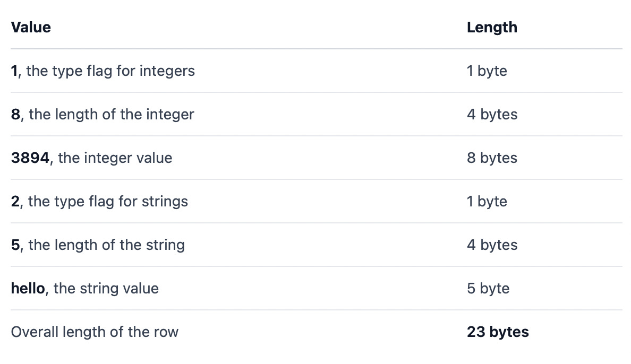631x364 pixels.
Task: Select the bold number 5 value
Action: pos(15,245)
